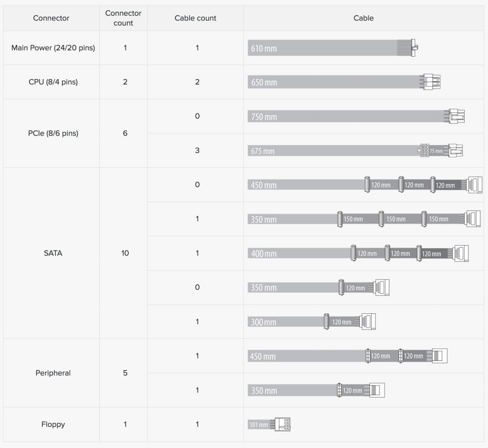Viewport: 488px width, 448px height.
Task: Click the end SATA connector on the 300 mm cable
Action: coord(368,322)
